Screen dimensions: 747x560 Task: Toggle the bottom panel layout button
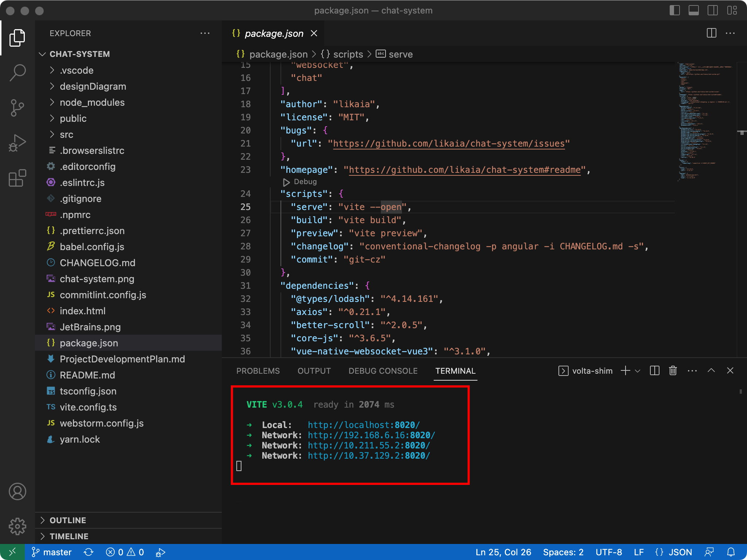click(694, 11)
